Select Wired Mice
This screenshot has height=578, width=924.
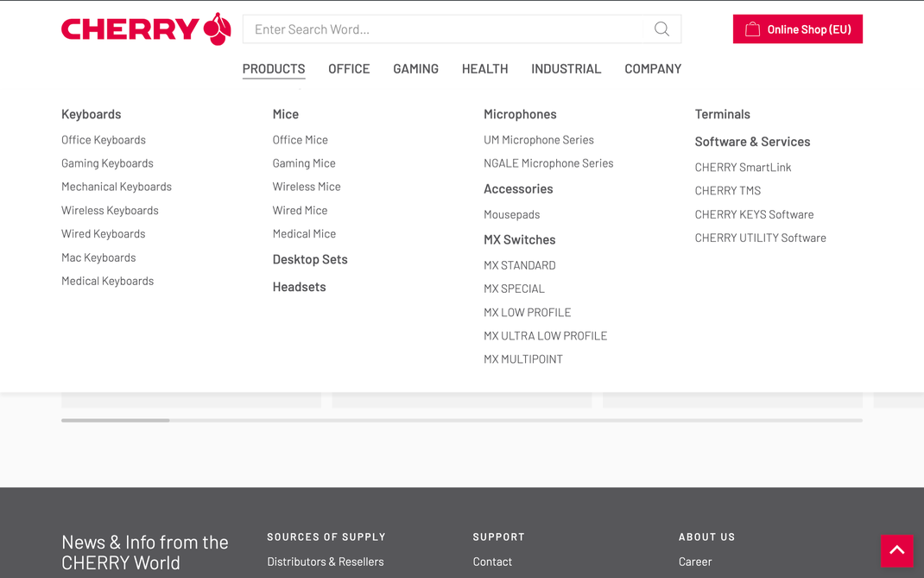[x=300, y=211]
